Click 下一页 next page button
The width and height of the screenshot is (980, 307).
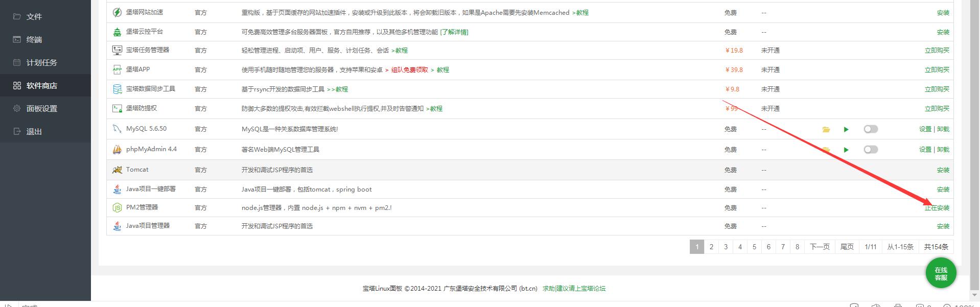click(820, 247)
